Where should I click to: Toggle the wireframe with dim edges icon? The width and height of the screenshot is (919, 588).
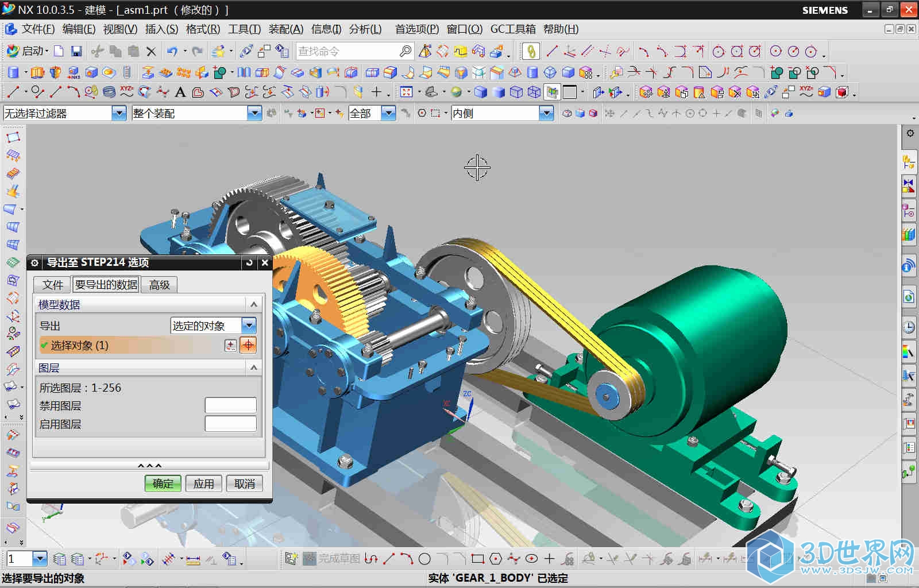[x=516, y=92]
